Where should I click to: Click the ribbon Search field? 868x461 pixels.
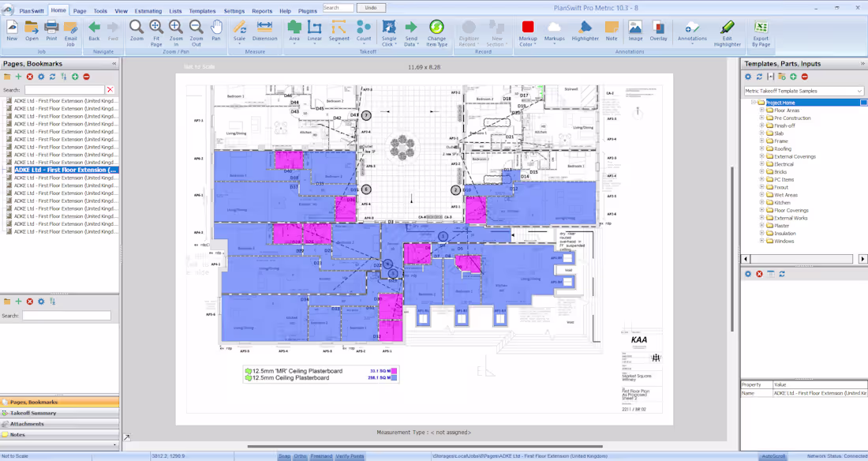[x=339, y=8]
